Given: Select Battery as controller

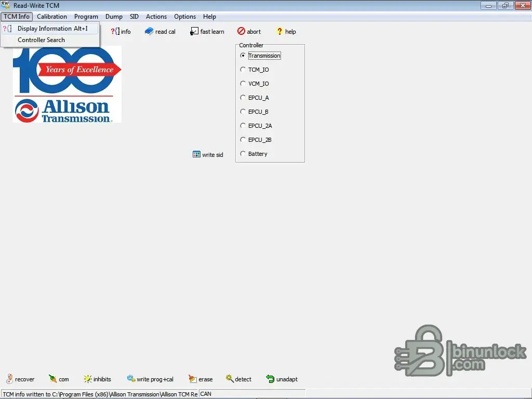Looking at the screenshot, I should pos(243,154).
